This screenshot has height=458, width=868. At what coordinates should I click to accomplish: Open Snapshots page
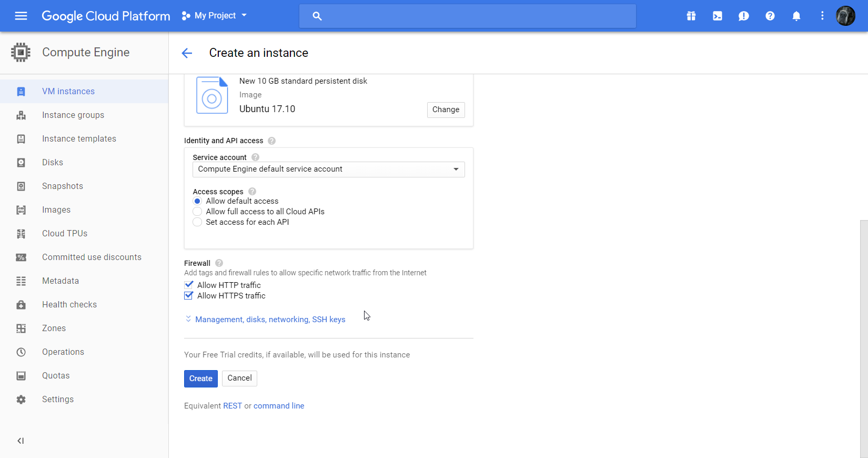63,186
